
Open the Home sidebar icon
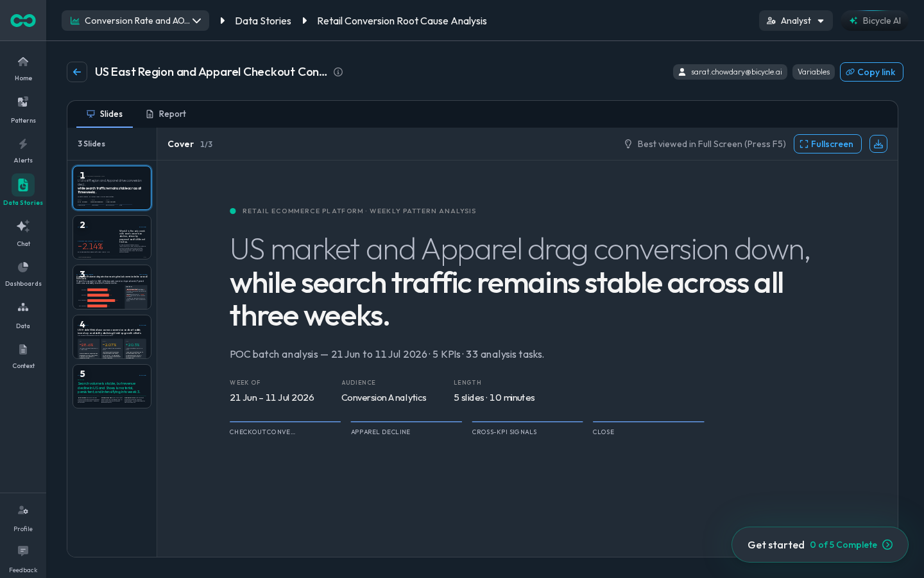23,62
